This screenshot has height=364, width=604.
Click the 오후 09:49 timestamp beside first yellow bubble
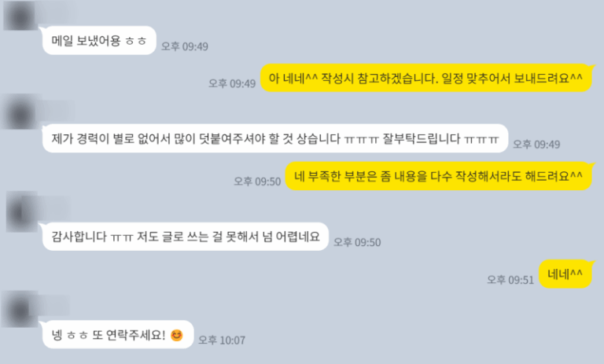tap(232, 83)
